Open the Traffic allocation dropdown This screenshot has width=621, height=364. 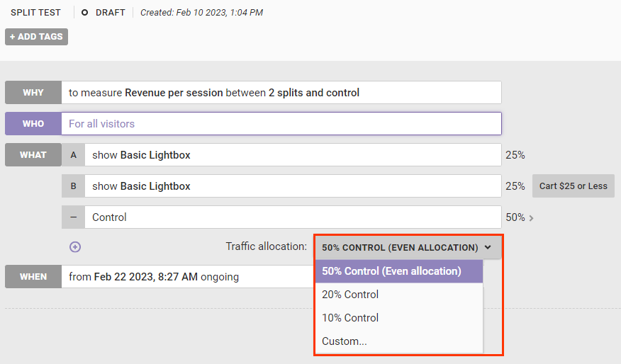click(408, 248)
